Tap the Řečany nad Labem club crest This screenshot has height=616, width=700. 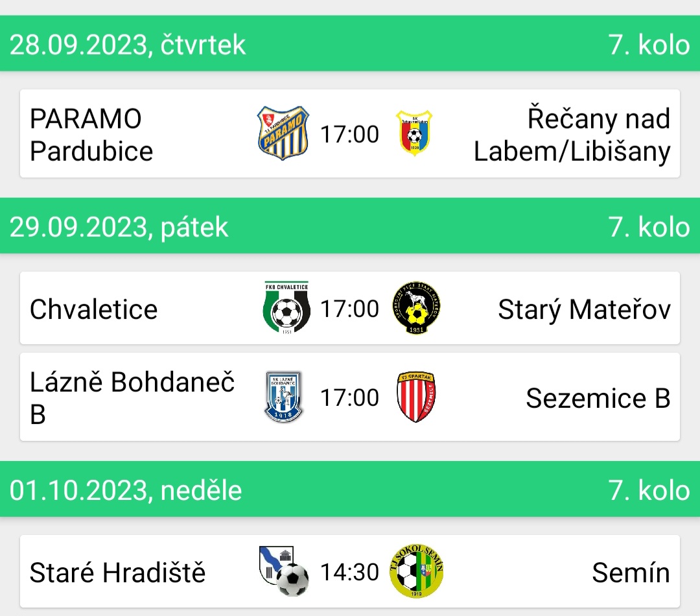pyautogui.click(x=414, y=133)
